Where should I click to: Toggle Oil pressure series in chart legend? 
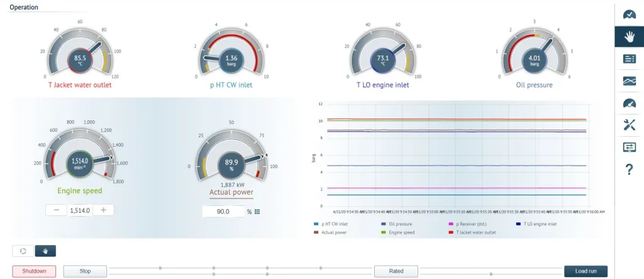397,224
